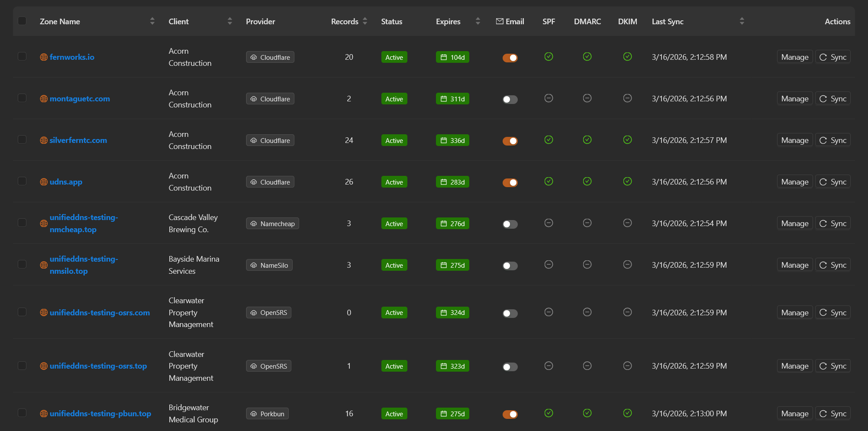Click SPF dash icon for montaguetc.com

549,98
